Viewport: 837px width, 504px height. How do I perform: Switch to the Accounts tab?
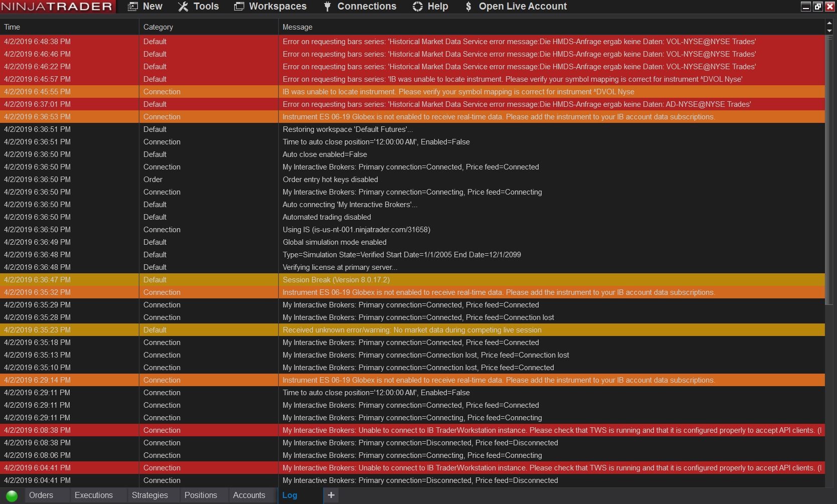249,495
